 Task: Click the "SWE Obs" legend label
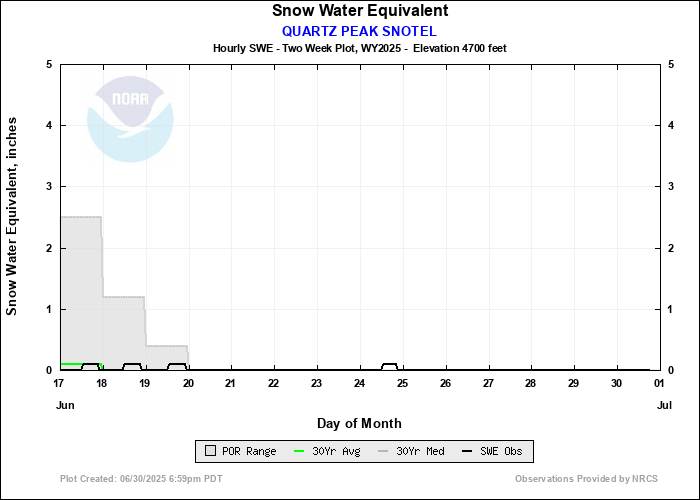[x=501, y=451]
